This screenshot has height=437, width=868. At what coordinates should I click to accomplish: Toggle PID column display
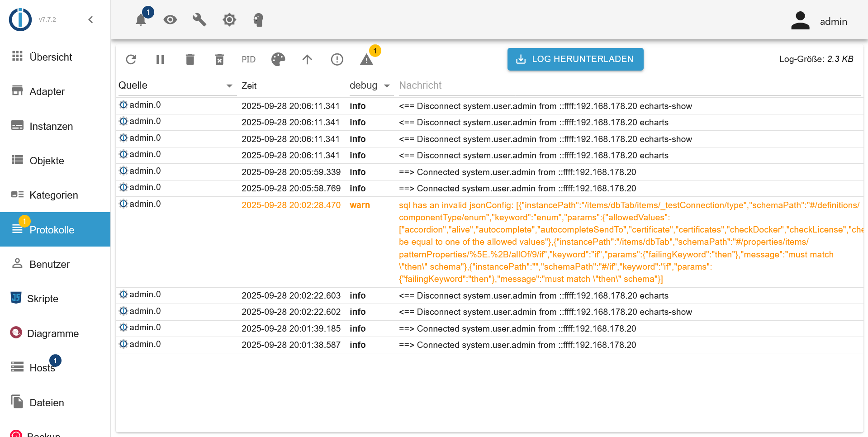(x=248, y=59)
